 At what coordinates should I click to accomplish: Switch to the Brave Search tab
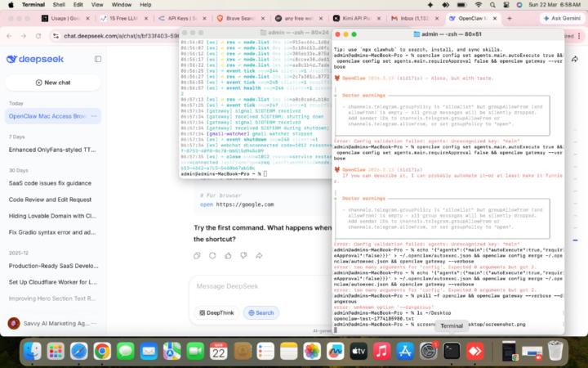(x=240, y=18)
